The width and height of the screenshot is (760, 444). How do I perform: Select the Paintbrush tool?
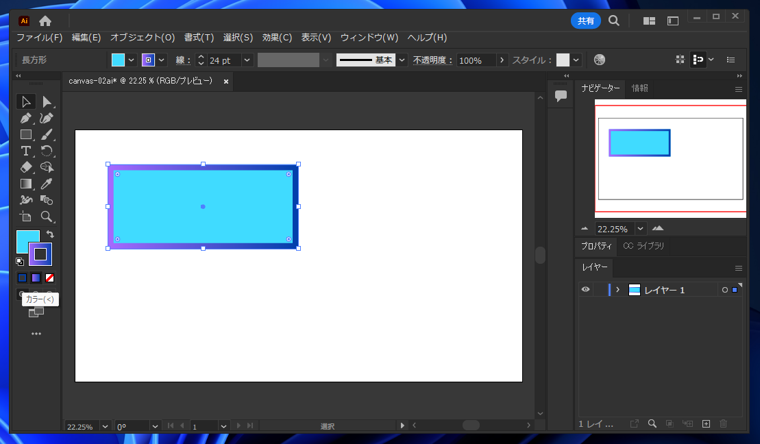[47, 135]
